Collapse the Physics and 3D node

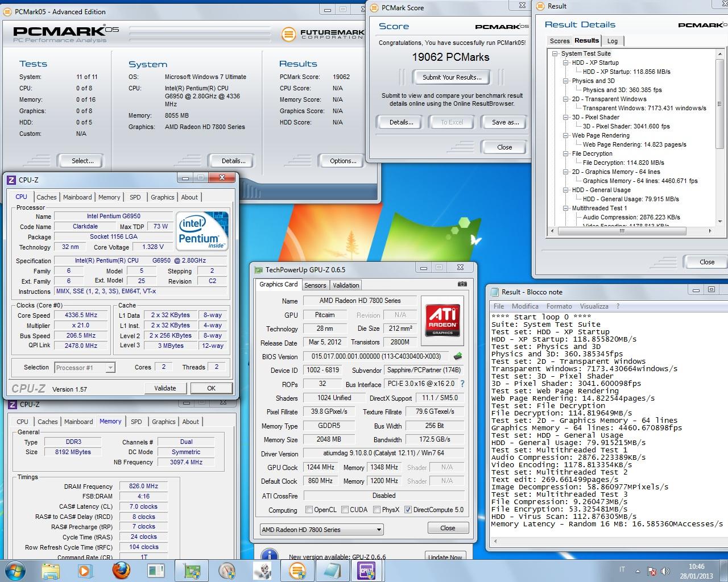(x=566, y=81)
